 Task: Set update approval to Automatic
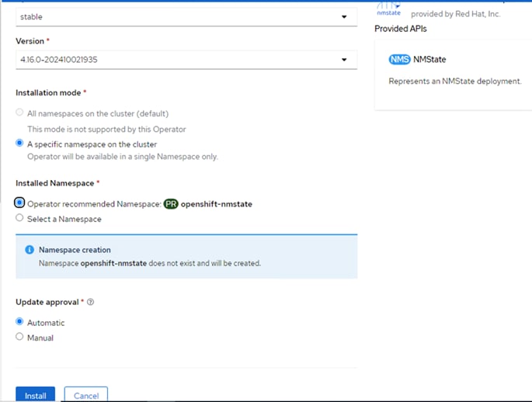tap(19, 321)
